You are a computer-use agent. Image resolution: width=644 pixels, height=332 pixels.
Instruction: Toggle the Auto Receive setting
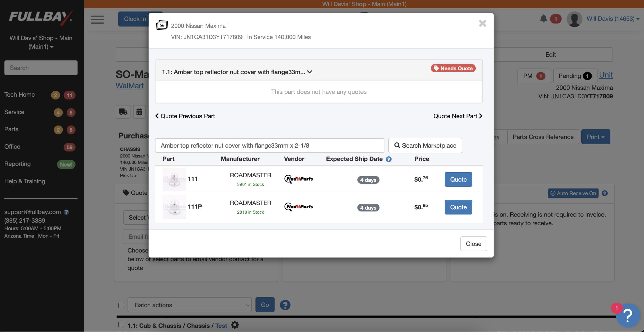tap(573, 193)
